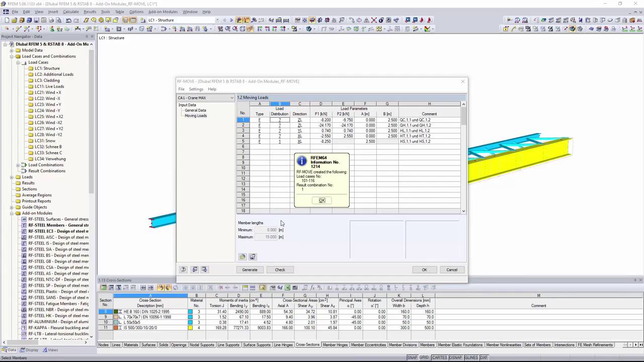Click red X delete icon in upper toolbar

tap(374, 20)
